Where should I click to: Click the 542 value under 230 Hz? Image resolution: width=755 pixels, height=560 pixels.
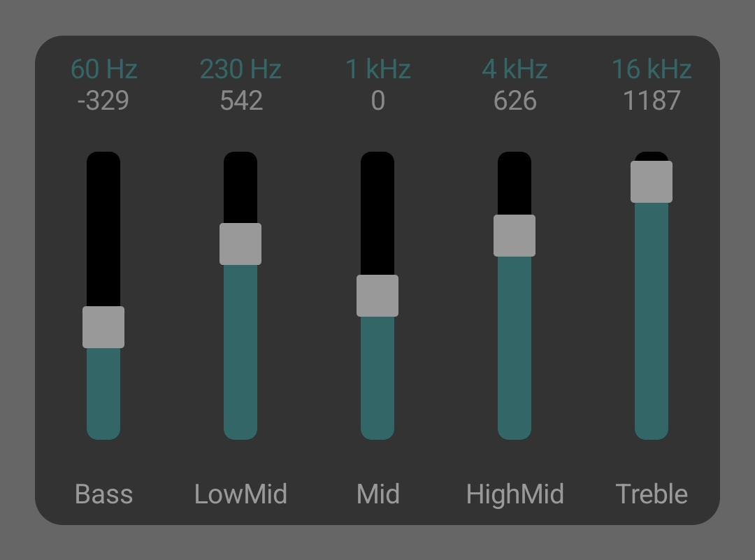(240, 101)
